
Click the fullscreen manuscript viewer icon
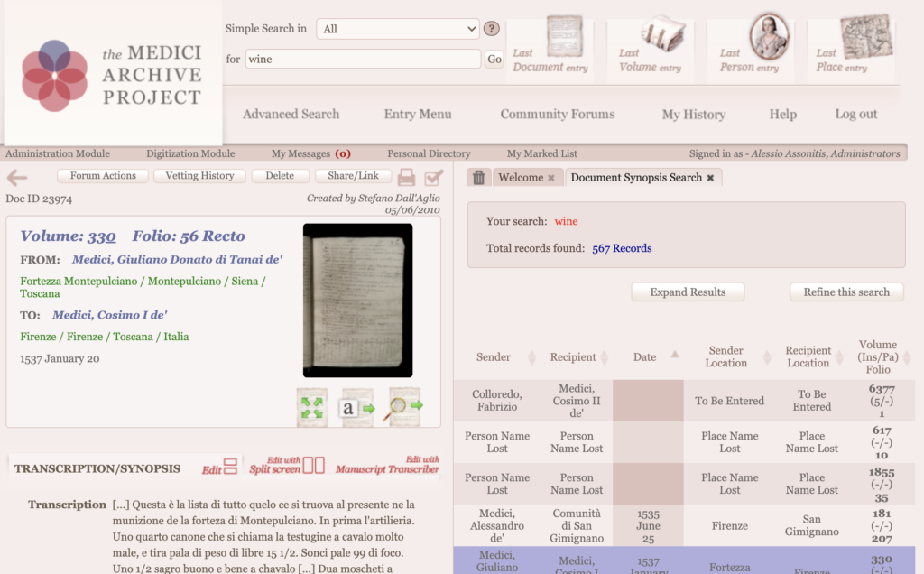pyautogui.click(x=312, y=407)
